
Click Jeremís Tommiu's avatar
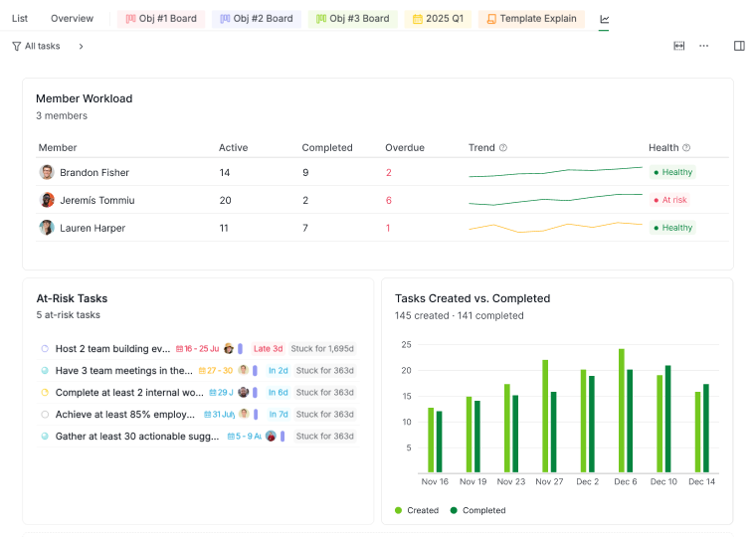[47, 200]
